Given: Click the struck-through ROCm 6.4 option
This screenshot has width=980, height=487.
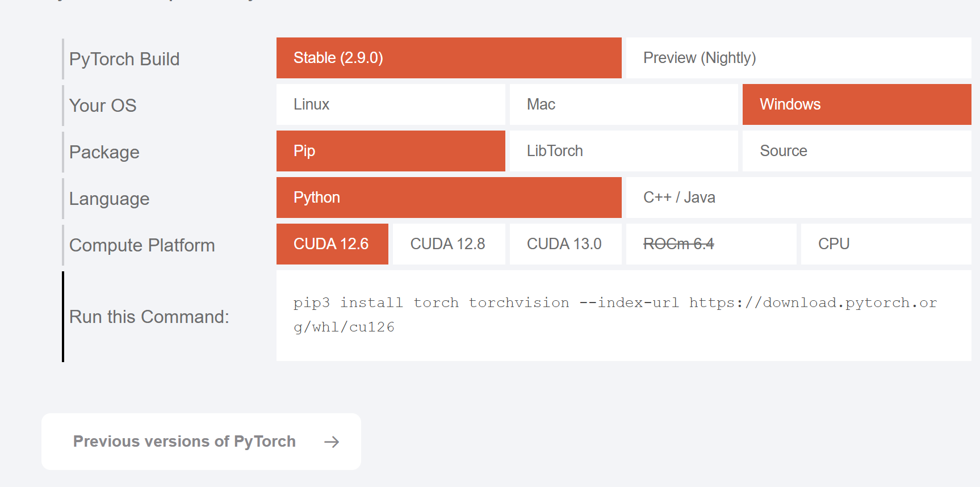Looking at the screenshot, I should click(x=711, y=244).
